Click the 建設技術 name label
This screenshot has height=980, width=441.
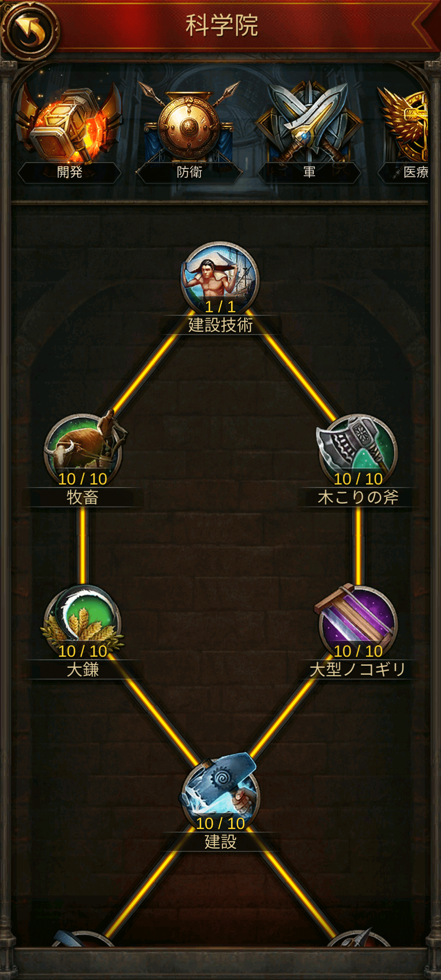[220, 325]
